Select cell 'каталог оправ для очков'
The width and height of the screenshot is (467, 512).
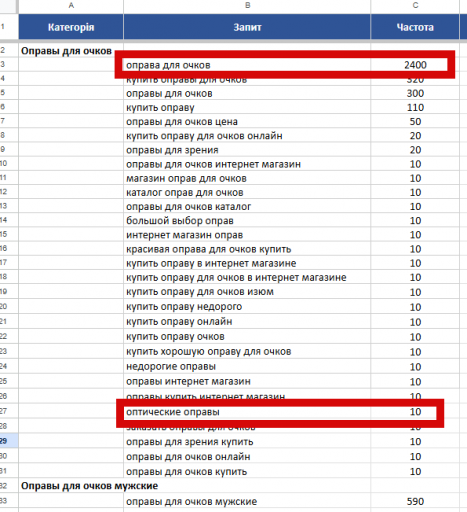coord(247,192)
